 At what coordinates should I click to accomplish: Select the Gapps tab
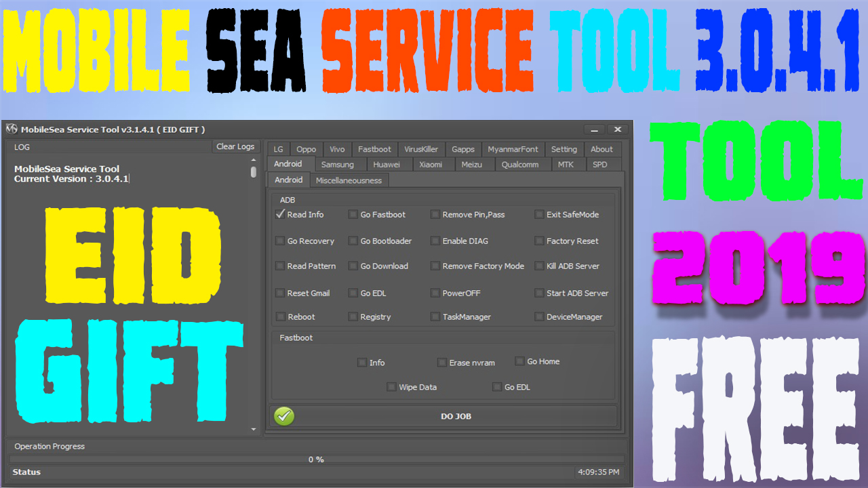click(463, 149)
